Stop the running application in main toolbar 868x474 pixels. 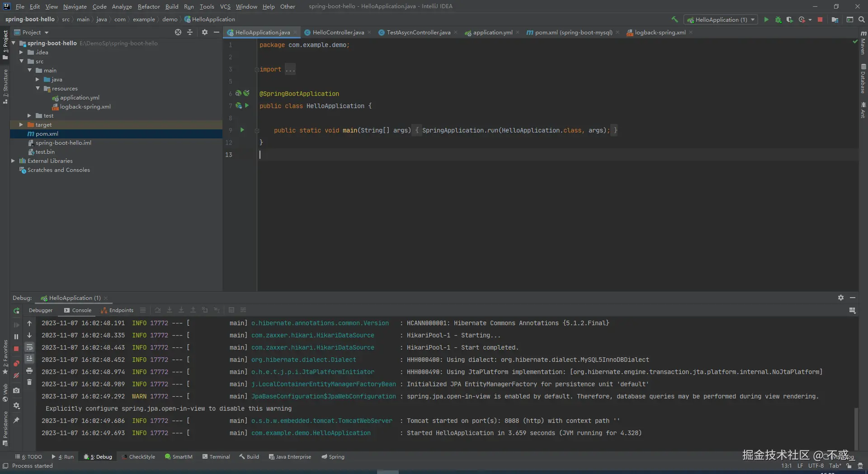point(820,19)
